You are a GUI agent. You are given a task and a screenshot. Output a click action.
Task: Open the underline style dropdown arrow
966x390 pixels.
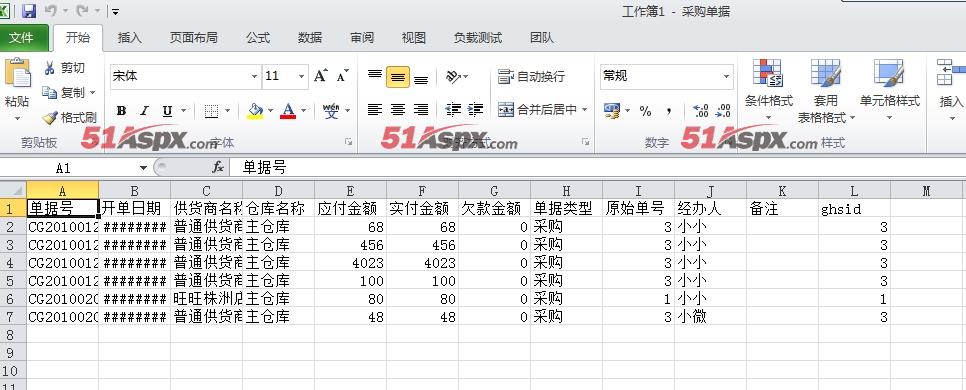pyautogui.click(x=184, y=111)
